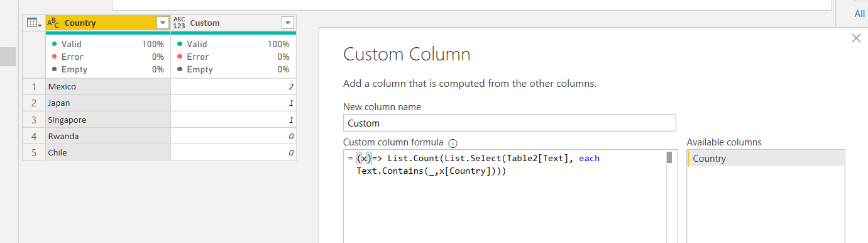868x243 pixels.
Task: Click the Custom value for Singapore
Action: pyautogui.click(x=233, y=120)
